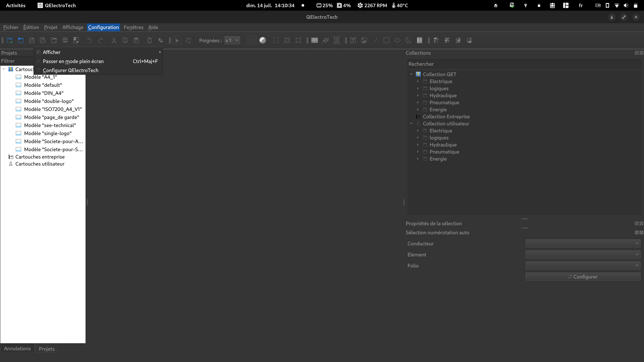Screen dimensions: 644x362
Task: Click the Configurer button
Action: pos(583,277)
